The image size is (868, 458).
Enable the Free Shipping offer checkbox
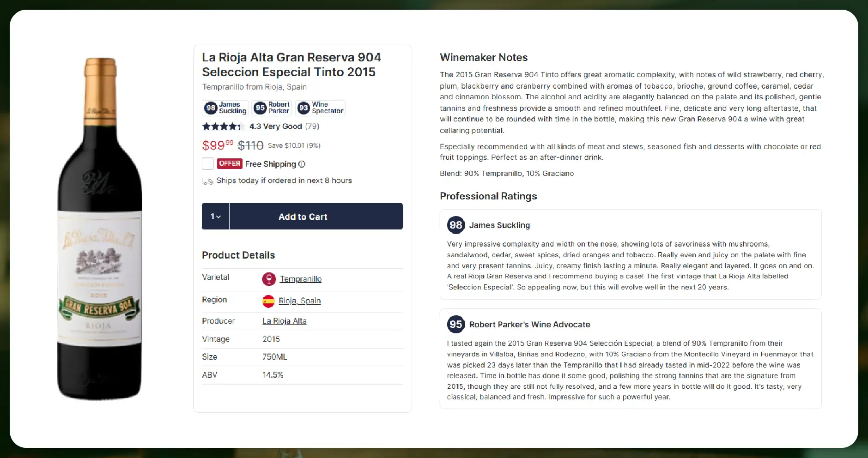(x=207, y=163)
